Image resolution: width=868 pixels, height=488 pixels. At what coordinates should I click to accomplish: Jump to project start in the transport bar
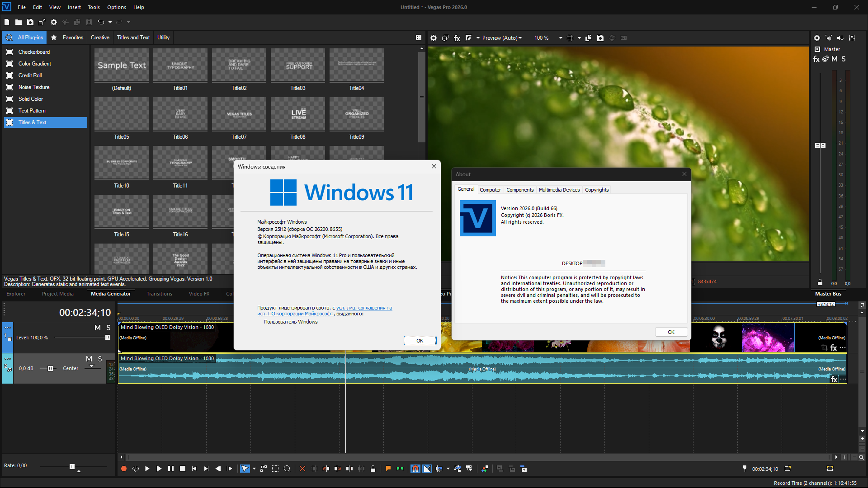[x=194, y=469]
